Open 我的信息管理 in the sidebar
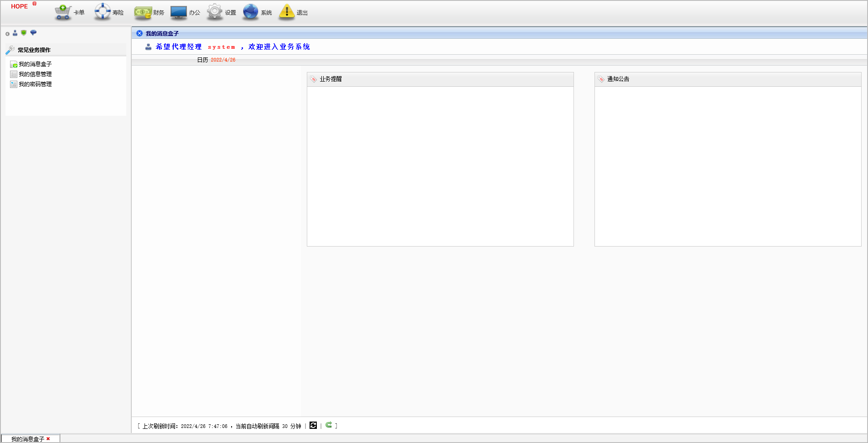 [x=35, y=74]
